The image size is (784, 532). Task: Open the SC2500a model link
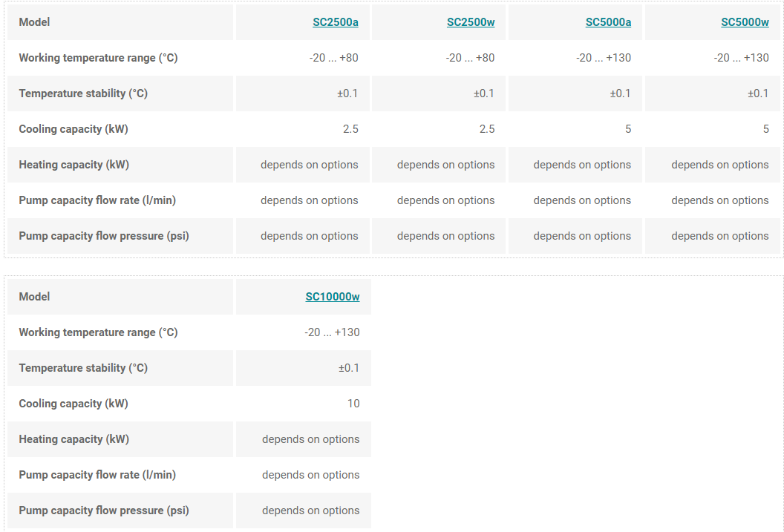[x=335, y=22]
